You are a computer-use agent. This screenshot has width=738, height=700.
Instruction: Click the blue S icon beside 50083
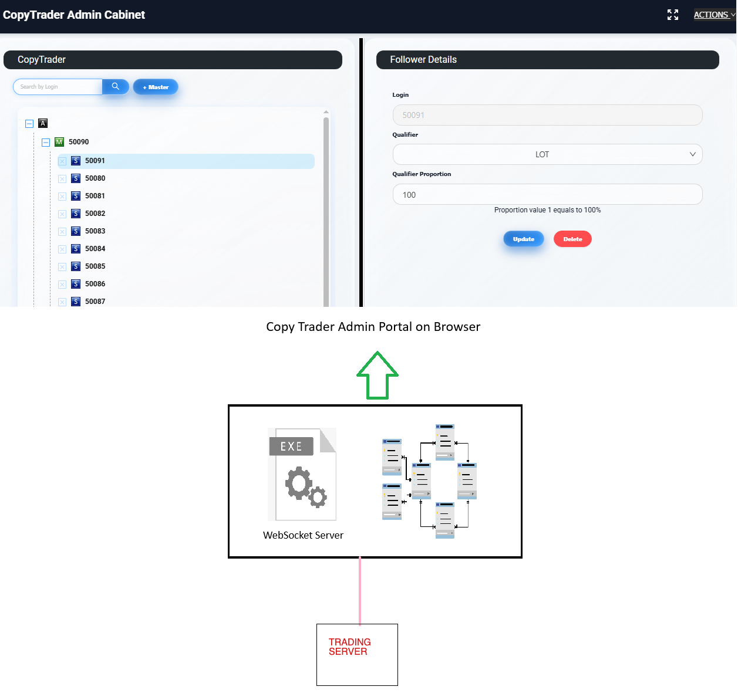(x=76, y=231)
